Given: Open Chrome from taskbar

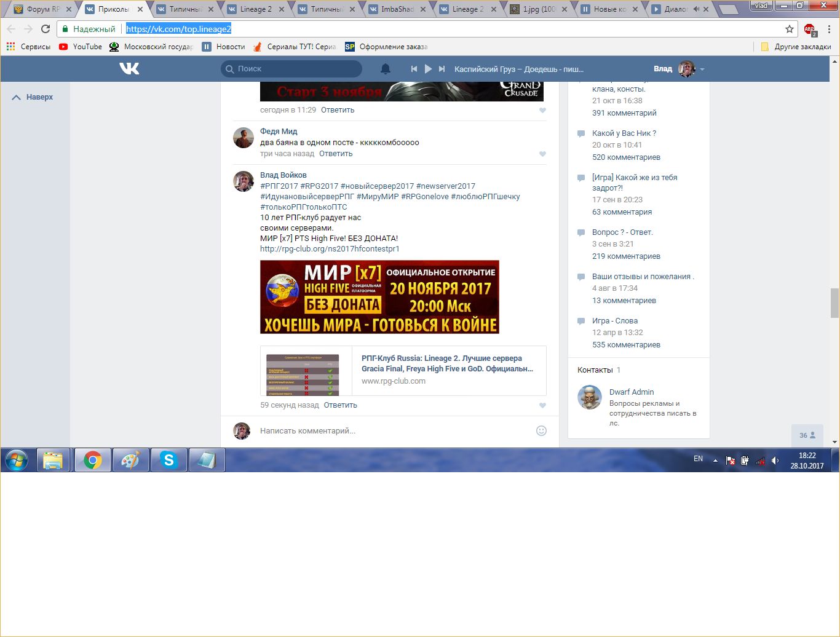Looking at the screenshot, I should tap(92, 460).
